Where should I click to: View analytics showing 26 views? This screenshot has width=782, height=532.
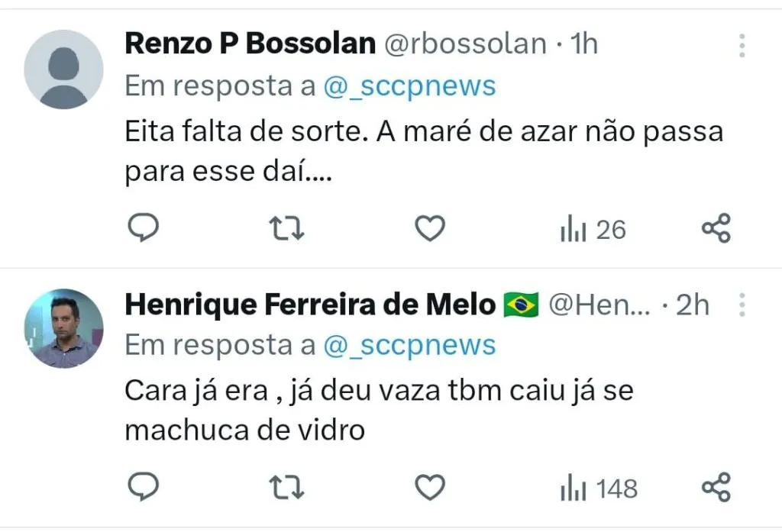[593, 229]
